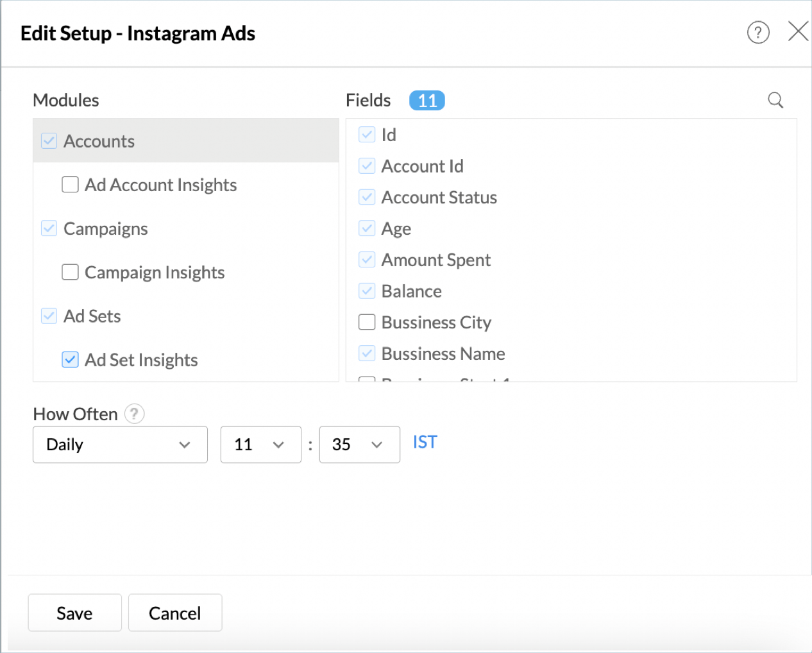Click the IST timezone link
Screen dimensions: 812x653
(x=425, y=443)
